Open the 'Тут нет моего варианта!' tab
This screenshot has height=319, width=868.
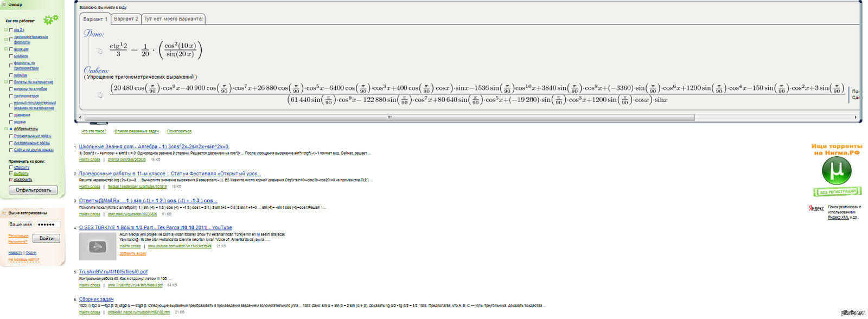point(174,19)
